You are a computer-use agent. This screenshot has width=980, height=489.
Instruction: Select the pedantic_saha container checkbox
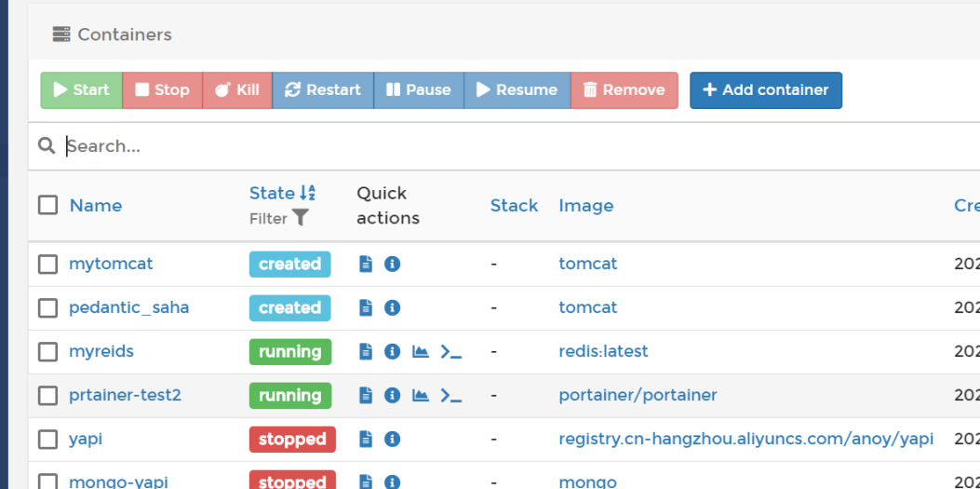coord(48,307)
